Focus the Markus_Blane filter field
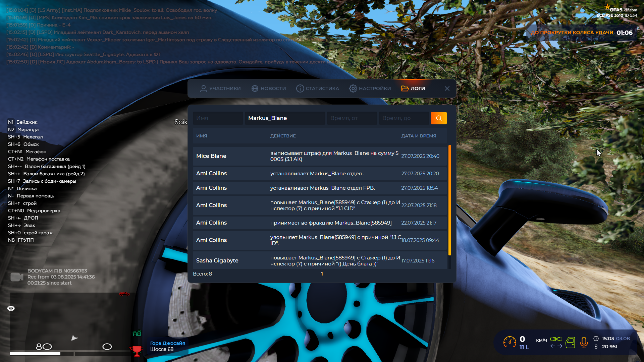This screenshot has height=362, width=644. click(x=285, y=118)
